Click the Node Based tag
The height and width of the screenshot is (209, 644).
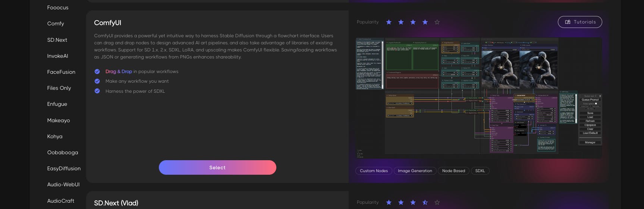[x=453, y=171]
